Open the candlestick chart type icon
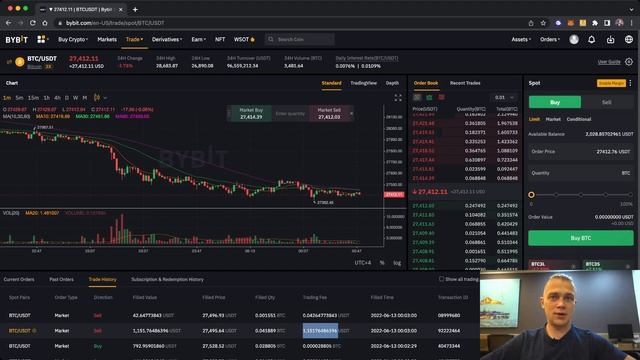The width and height of the screenshot is (640, 360). (x=97, y=98)
